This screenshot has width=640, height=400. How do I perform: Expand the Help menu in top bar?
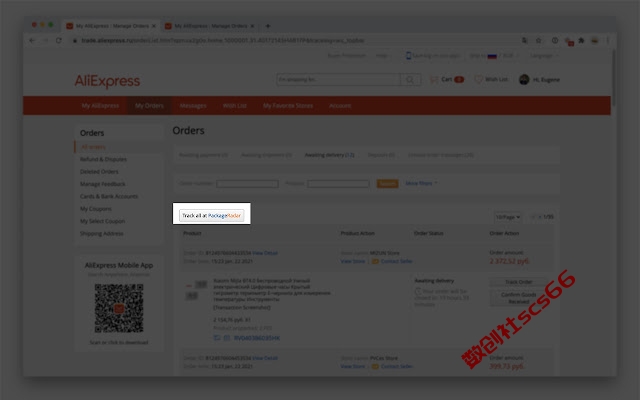coord(383,56)
